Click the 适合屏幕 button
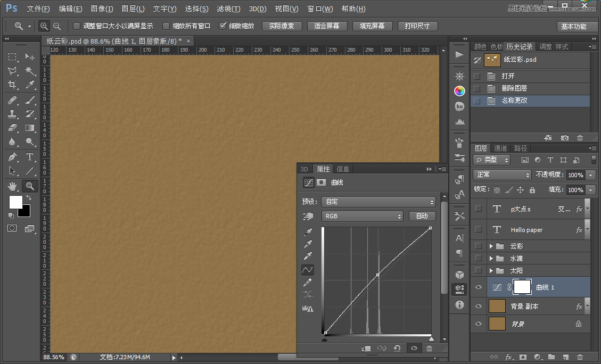Image resolution: width=601 pixels, height=364 pixels. tap(327, 26)
